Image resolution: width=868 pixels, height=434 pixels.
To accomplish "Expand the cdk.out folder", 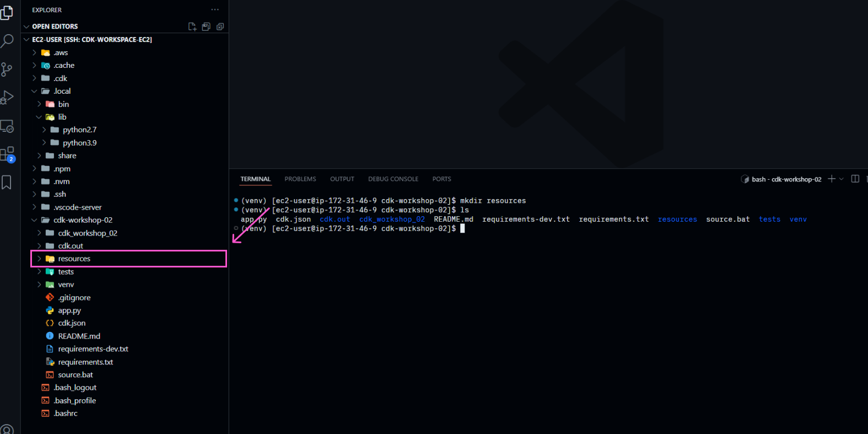I will point(39,245).
